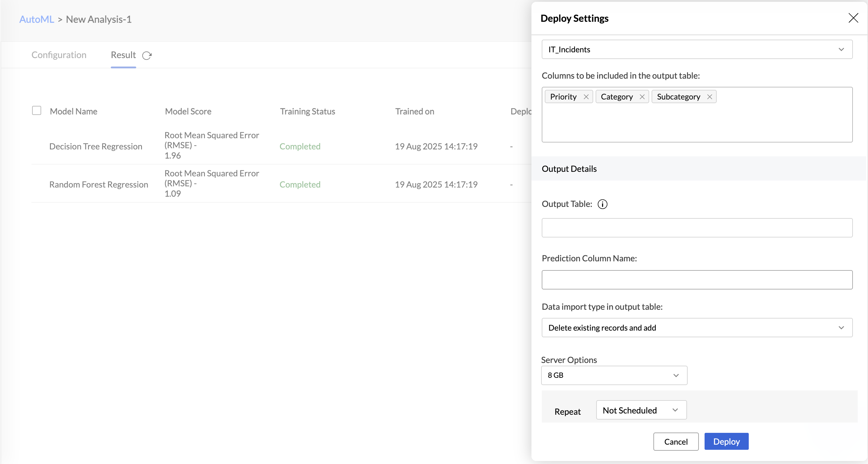Click the Cancel button
868x464 pixels.
pyautogui.click(x=675, y=441)
